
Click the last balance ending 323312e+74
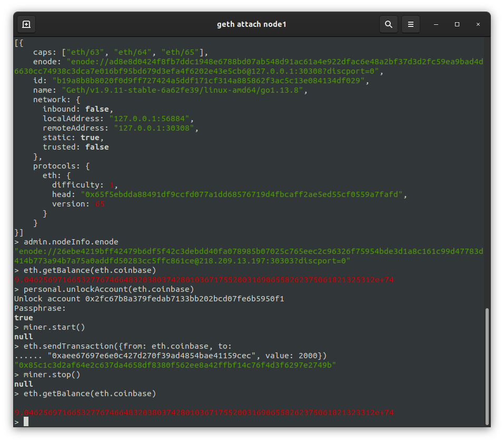point(204,412)
